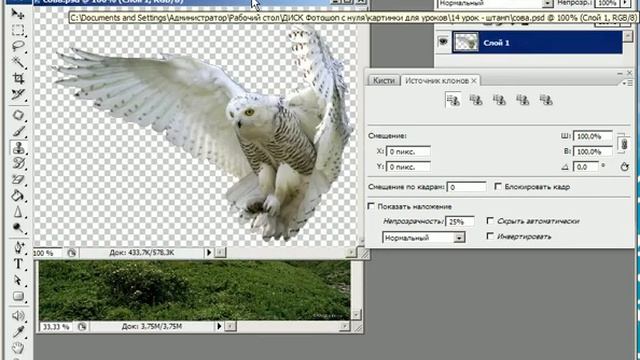Select the Слой 1 layer name
This screenshot has width=640, height=360.
point(496,42)
